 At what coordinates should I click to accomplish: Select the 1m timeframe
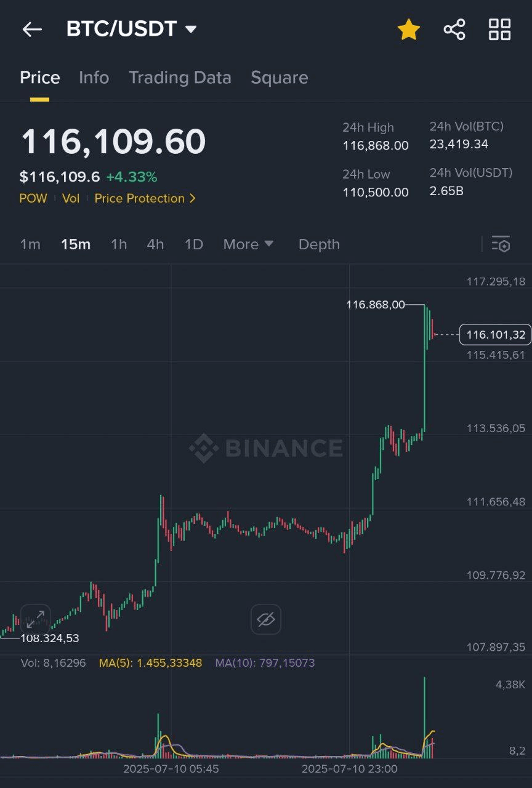30,244
